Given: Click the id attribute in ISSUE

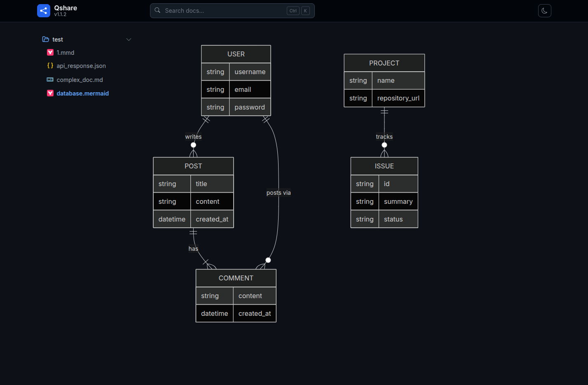Looking at the screenshot, I should pyautogui.click(x=398, y=184).
